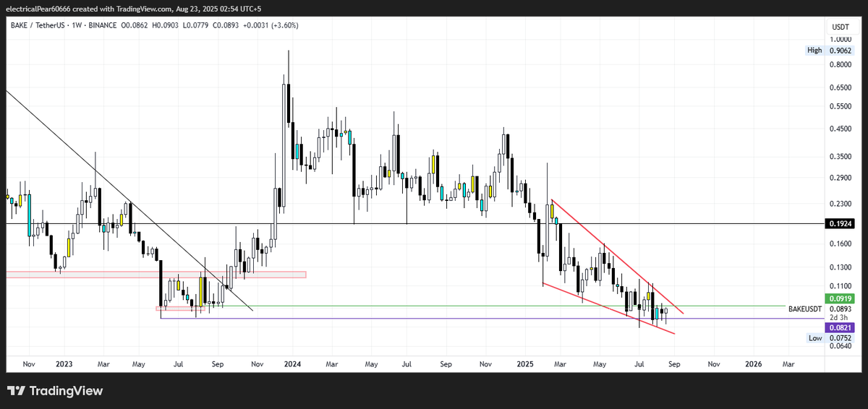The image size is (868, 409).
Task: Select the black 0.1924 price tag
Action: pos(841,224)
